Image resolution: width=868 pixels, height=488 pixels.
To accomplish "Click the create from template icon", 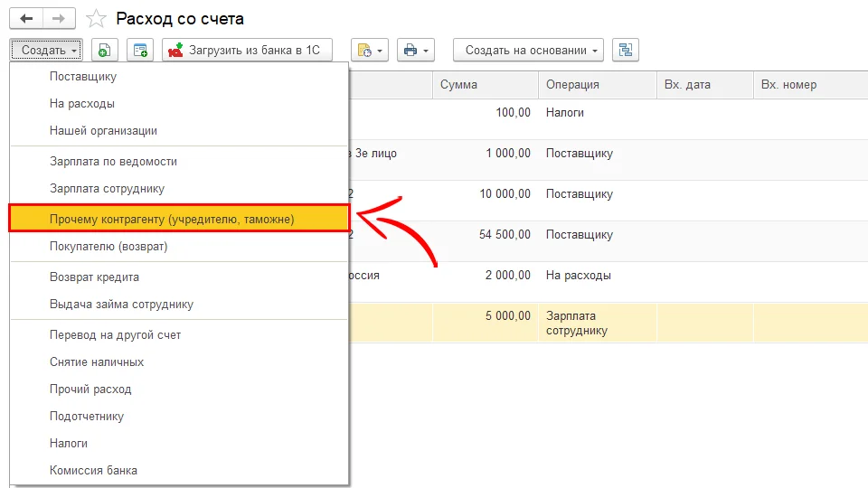I will (x=140, y=51).
